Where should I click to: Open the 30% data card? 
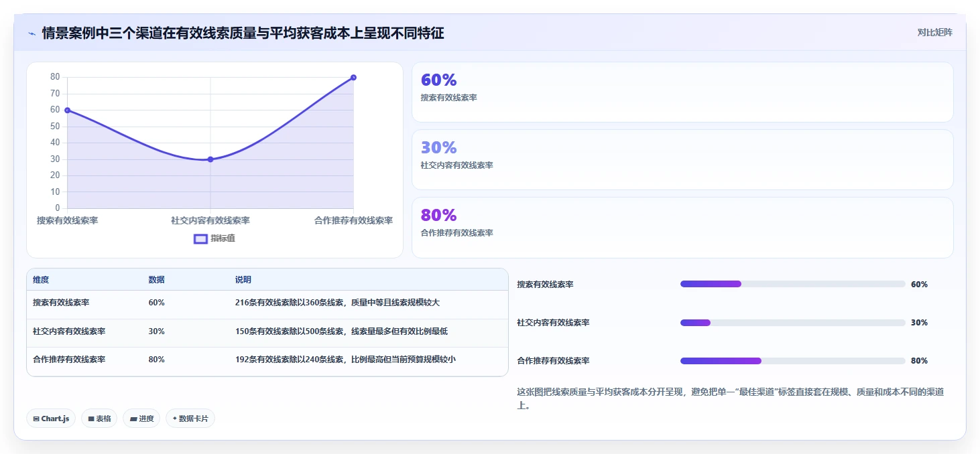click(682, 160)
